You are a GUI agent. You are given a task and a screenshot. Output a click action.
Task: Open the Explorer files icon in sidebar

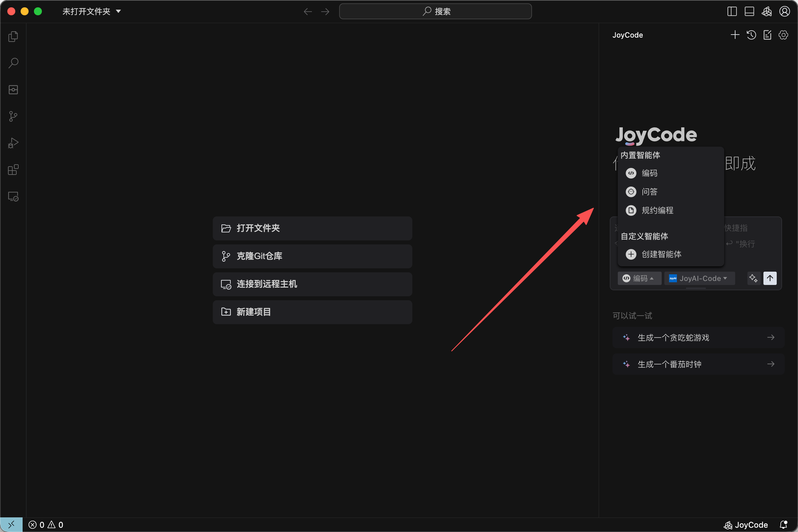click(13, 36)
